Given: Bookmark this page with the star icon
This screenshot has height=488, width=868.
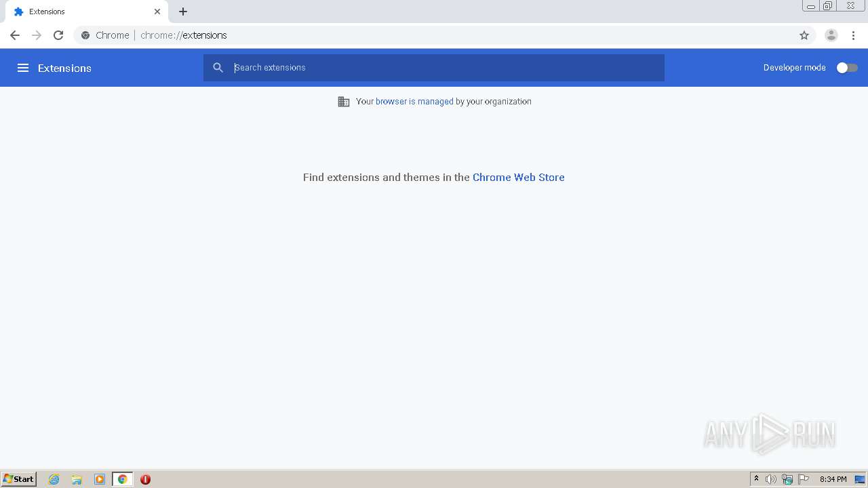Looking at the screenshot, I should point(804,35).
